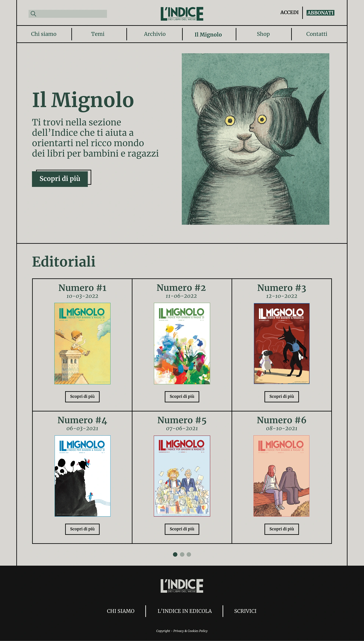Image resolution: width=364 pixels, height=641 pixels.
Task: Open the Archivio menu item
Action: [155, 34]
